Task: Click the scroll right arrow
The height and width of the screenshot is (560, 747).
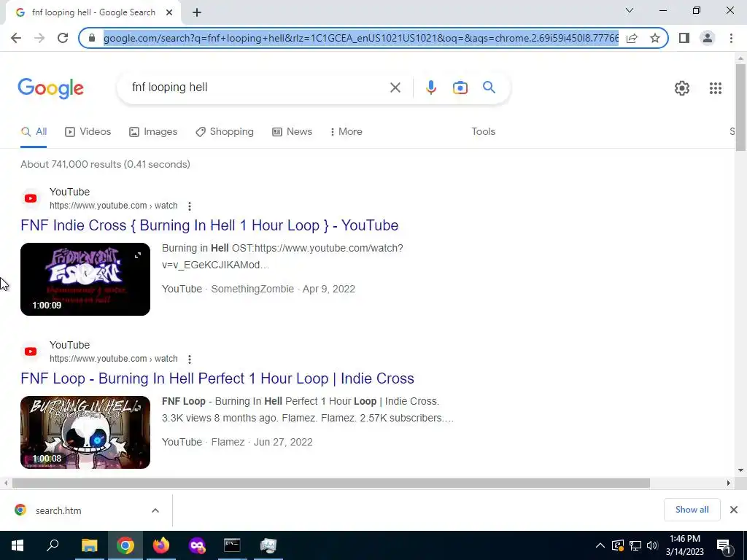Action: click(x=729, y=483)
